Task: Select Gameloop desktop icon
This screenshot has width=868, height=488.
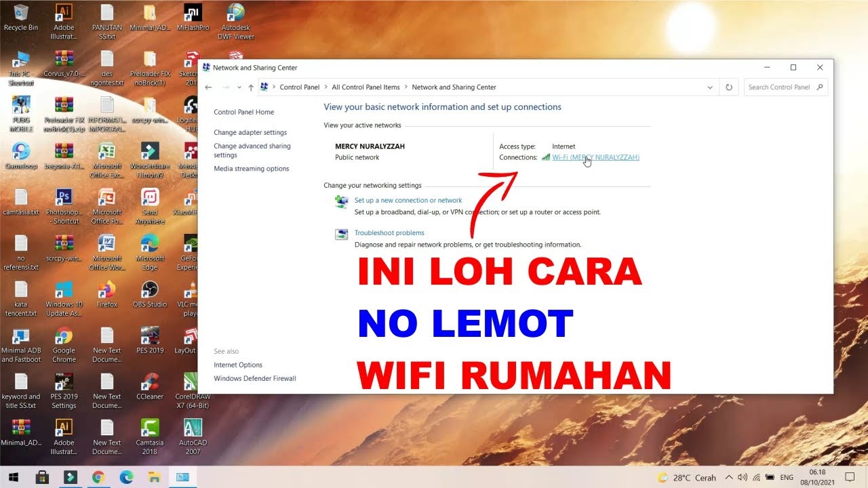Action: [21, 156]
